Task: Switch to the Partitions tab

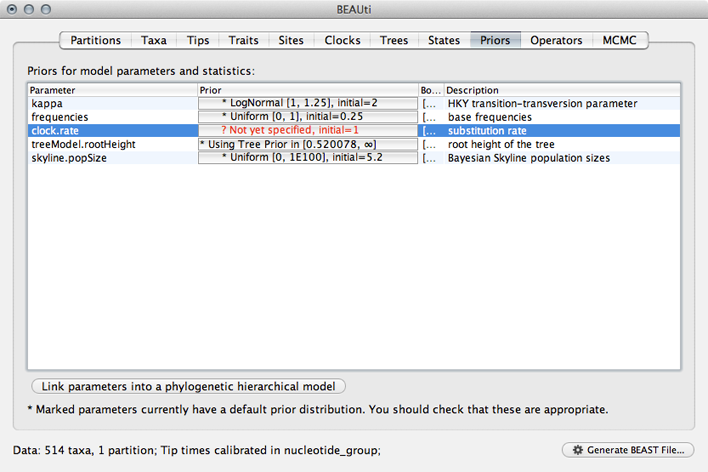Action: point(96,40)
